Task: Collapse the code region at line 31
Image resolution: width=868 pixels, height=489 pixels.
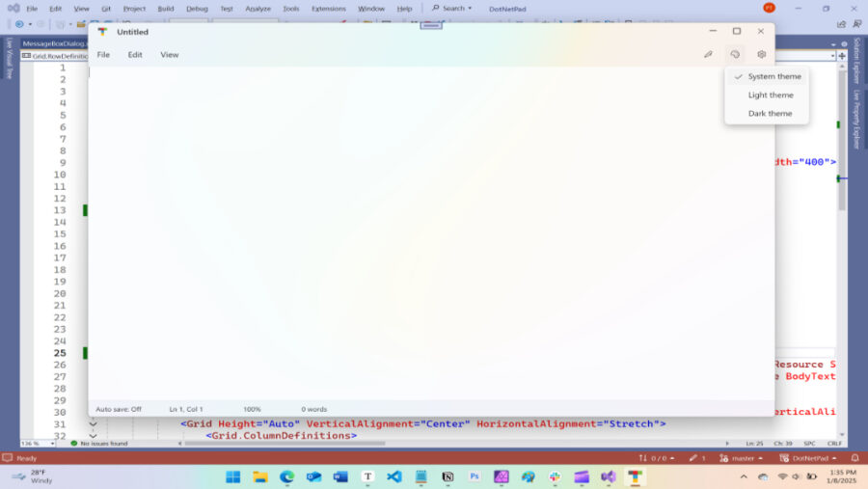Action: (x=93, y=424)
